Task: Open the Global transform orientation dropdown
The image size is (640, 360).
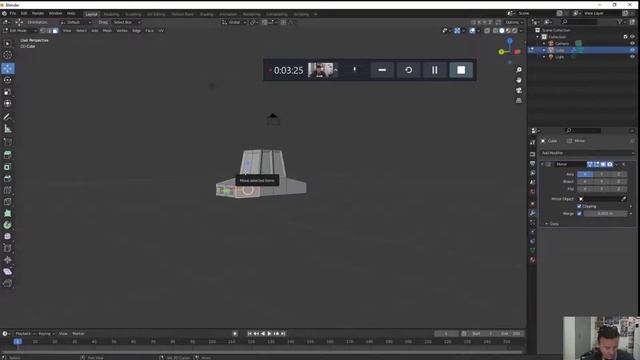Action: tap(234, 22)
